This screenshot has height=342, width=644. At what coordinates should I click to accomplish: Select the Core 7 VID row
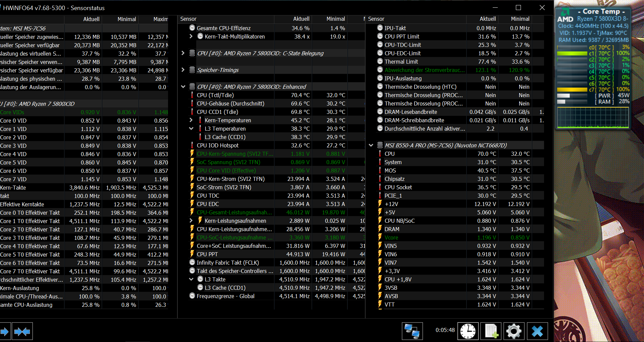click(x=84, y=179)
